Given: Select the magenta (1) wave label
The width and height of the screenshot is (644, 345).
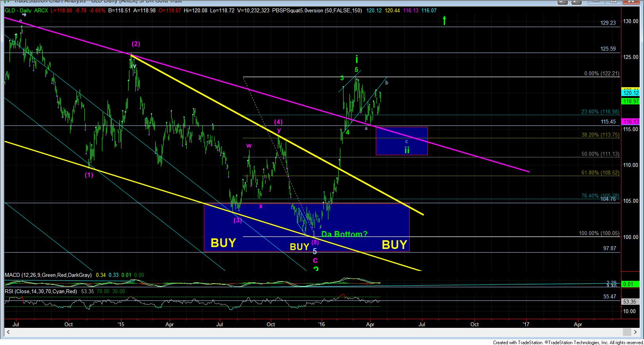Looking at the screenshot, I should coord(89,174).
